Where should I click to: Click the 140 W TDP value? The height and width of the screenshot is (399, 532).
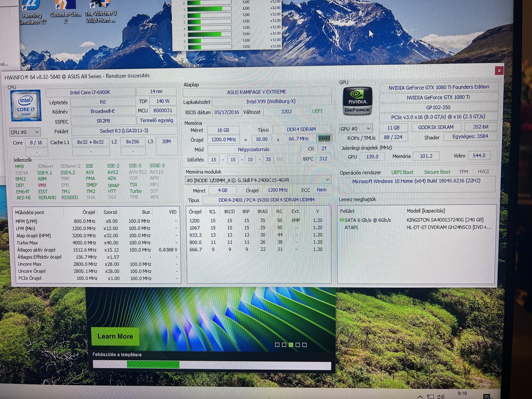(x=163, y=101)
